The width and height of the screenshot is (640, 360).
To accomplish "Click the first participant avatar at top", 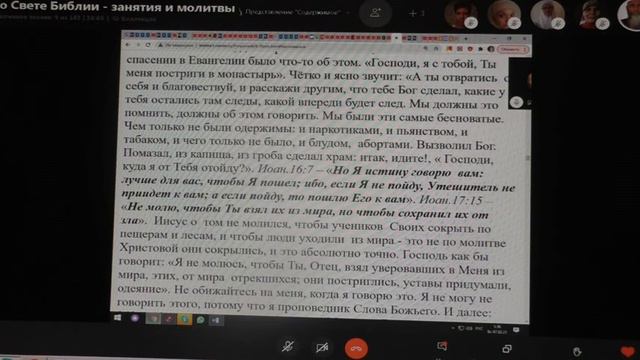I will click(x=461, y=15).
